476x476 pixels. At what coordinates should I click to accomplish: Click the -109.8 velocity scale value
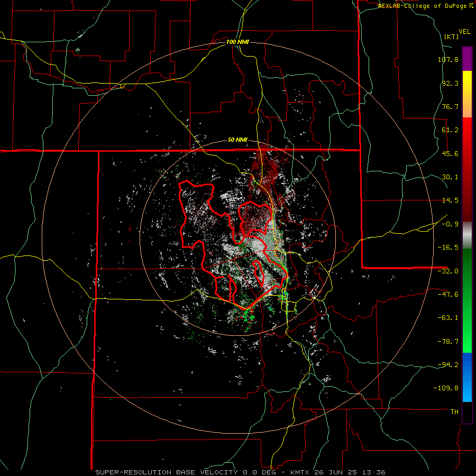pos(446,388)
